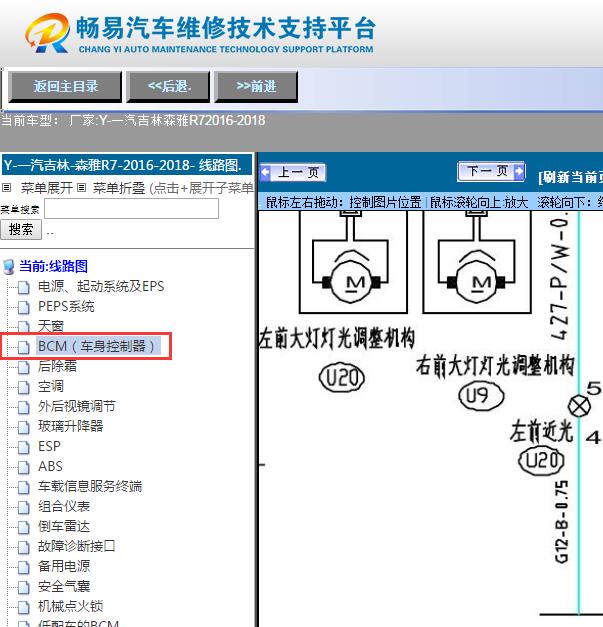Click the 右前大灯灯光调整机构 diagram label
The height and width of the screenshot is (627, 603).
pyautogui.click(x=495, y=365)
